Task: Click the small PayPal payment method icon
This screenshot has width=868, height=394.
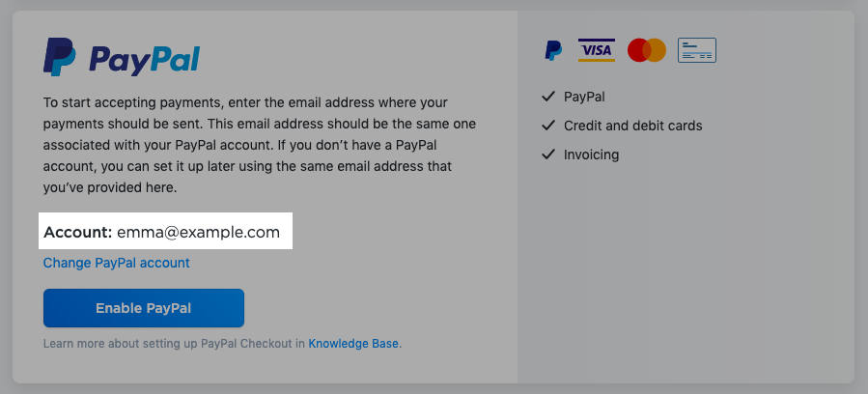Action: [x=553, y=50]
